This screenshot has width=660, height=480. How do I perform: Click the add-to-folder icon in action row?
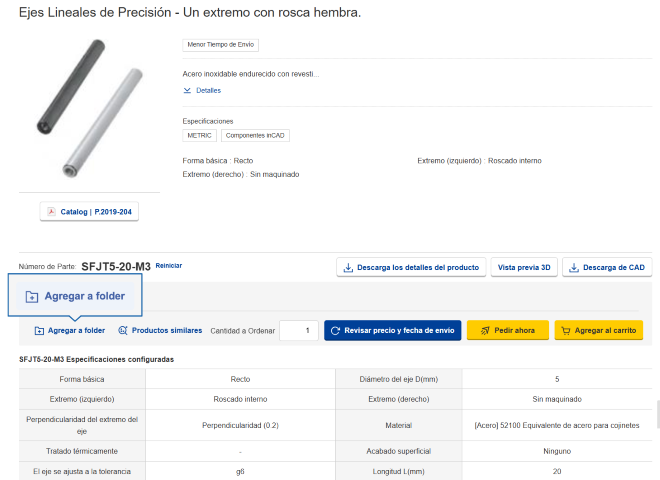39,330
